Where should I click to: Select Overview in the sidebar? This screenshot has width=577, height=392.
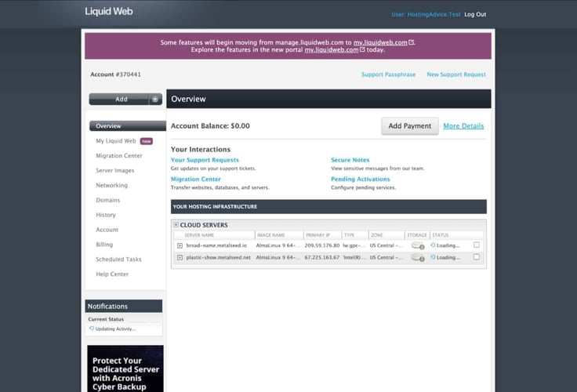127,126
